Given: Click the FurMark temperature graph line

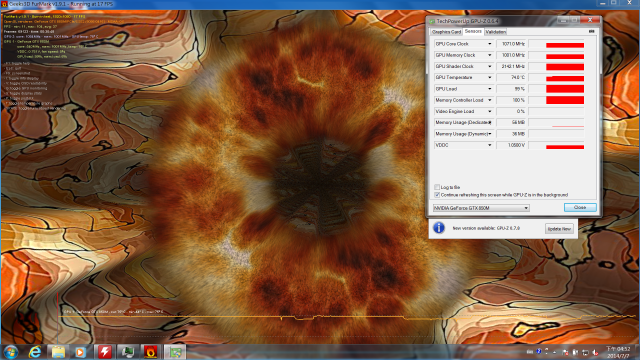Looking at the screenshot, I should (346, 317).
